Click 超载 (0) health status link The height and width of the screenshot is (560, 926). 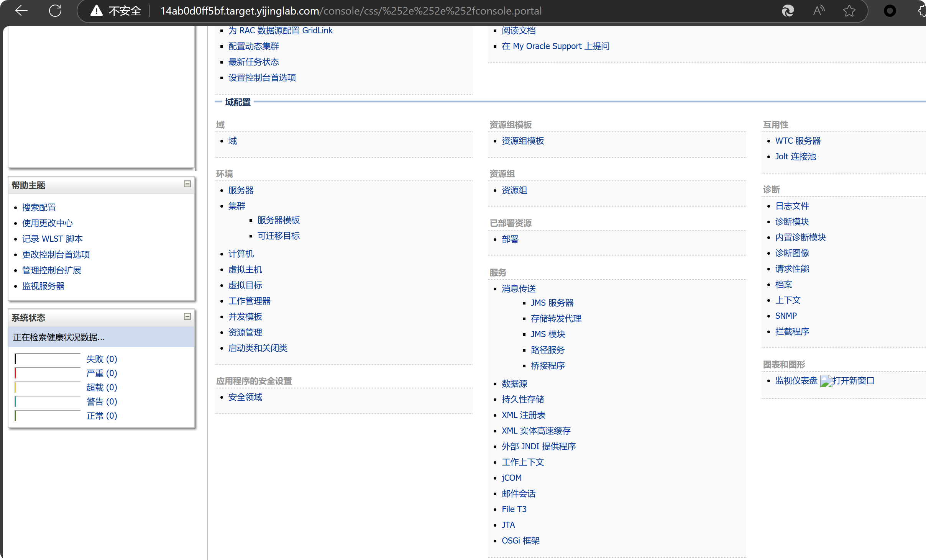102,387
